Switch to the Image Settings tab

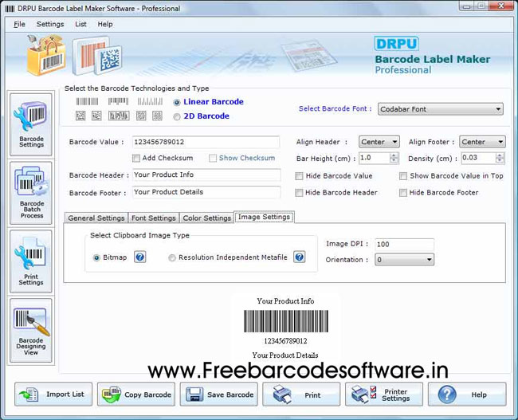[264, 217]
